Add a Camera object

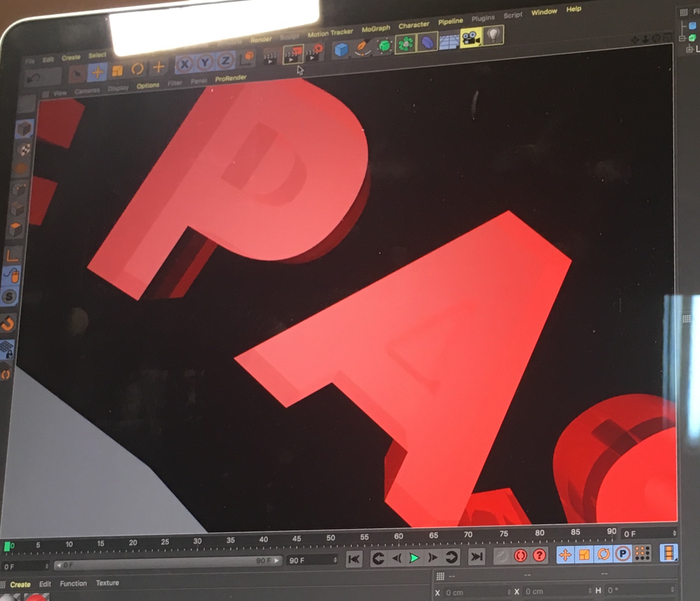coord(471,38)
